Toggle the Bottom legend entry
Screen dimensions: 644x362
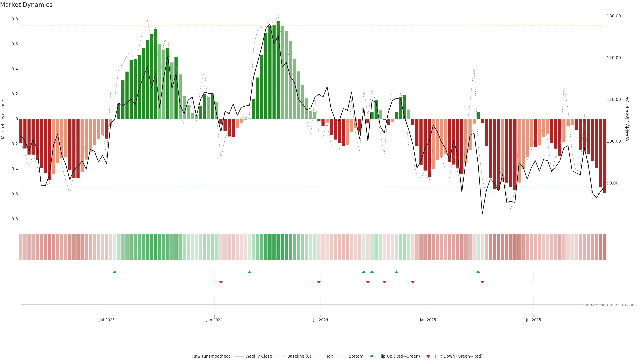point(356,356)
